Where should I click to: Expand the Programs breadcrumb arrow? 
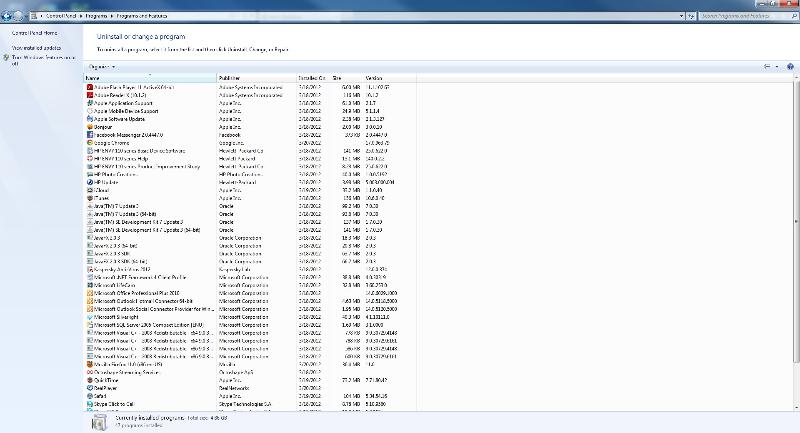(112, 16)
